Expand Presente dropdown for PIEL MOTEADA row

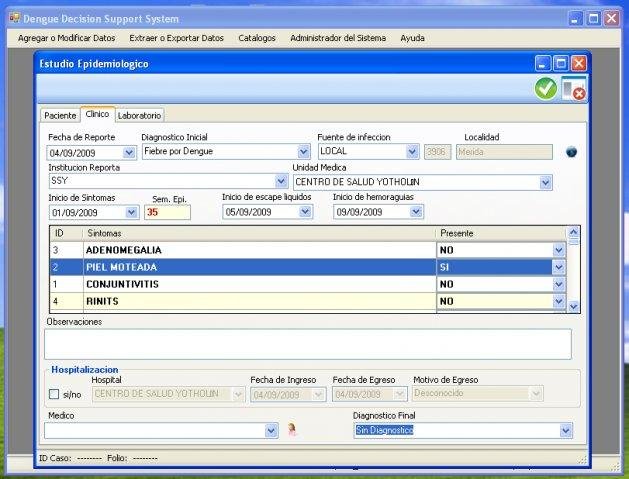click(x=559, y=267)
